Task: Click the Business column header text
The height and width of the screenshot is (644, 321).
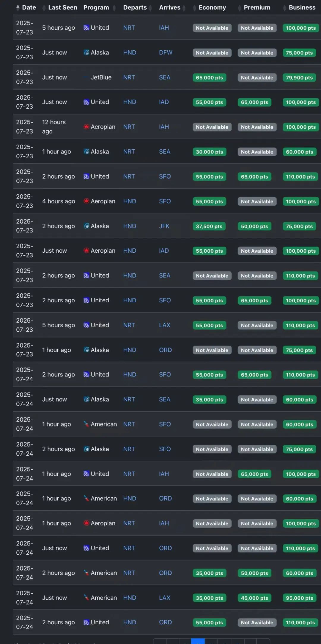Action: (302, 7)
